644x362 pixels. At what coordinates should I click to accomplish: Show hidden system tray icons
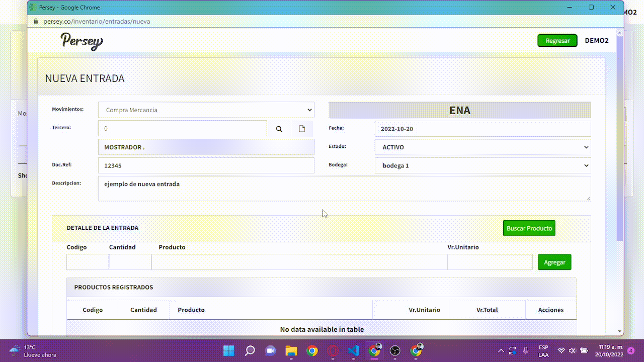tap(501, 350)
